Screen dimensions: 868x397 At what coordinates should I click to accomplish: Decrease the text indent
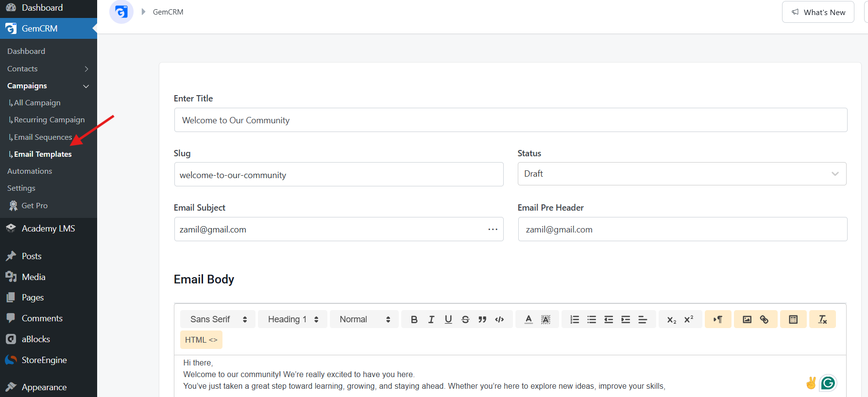pyautogui.click(x=609, y=319)
